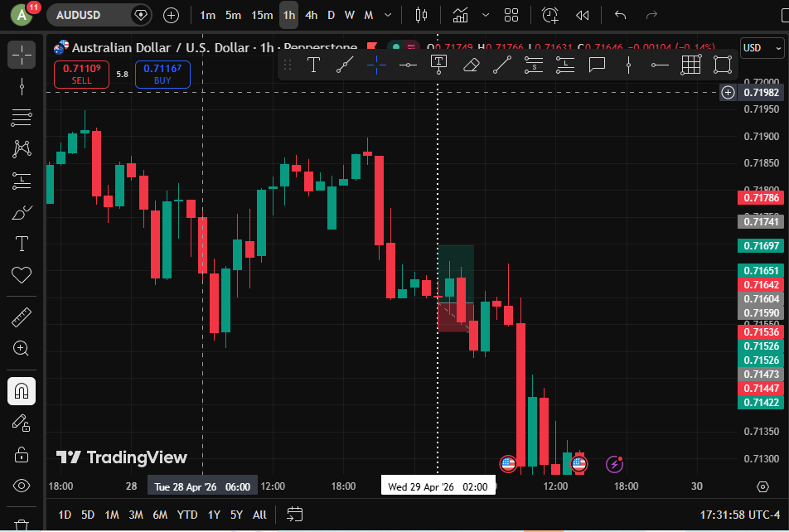Show All data range
Image resolution: width=789 pixels, height=532 pixels.
[259, 515]
